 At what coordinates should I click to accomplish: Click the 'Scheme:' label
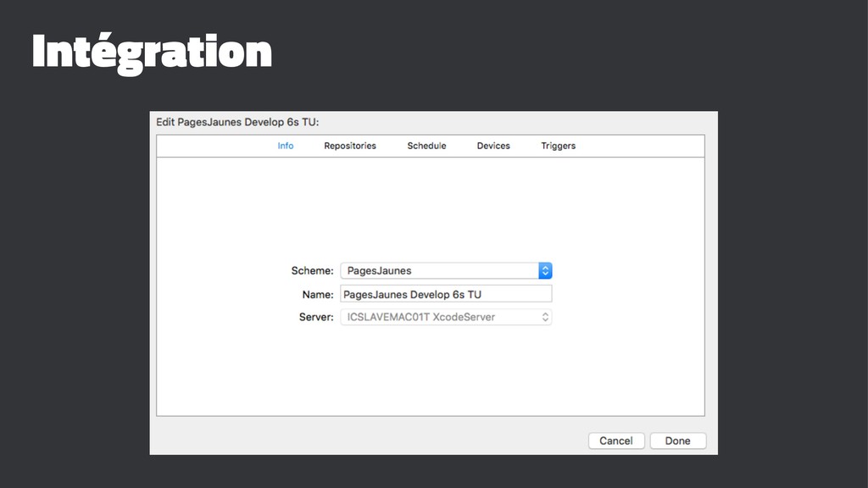[x=312, y=270]
